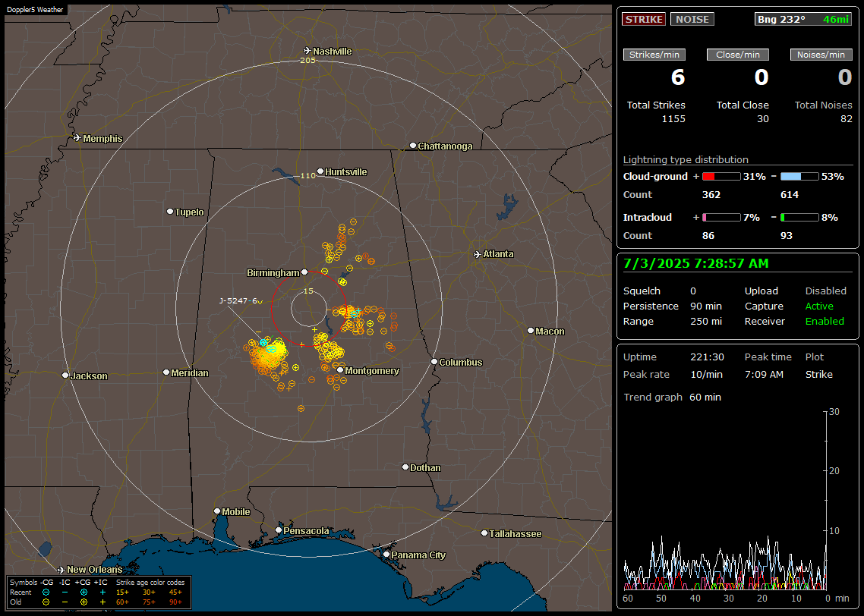Click the Capture status Active
This screenshot has width=864, height=616.
click(x=819, y=306)
